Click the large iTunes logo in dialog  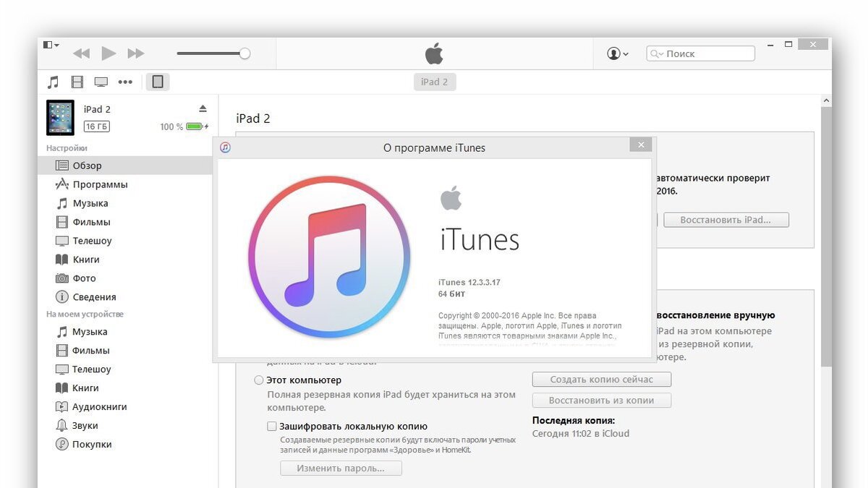(329, 257)
